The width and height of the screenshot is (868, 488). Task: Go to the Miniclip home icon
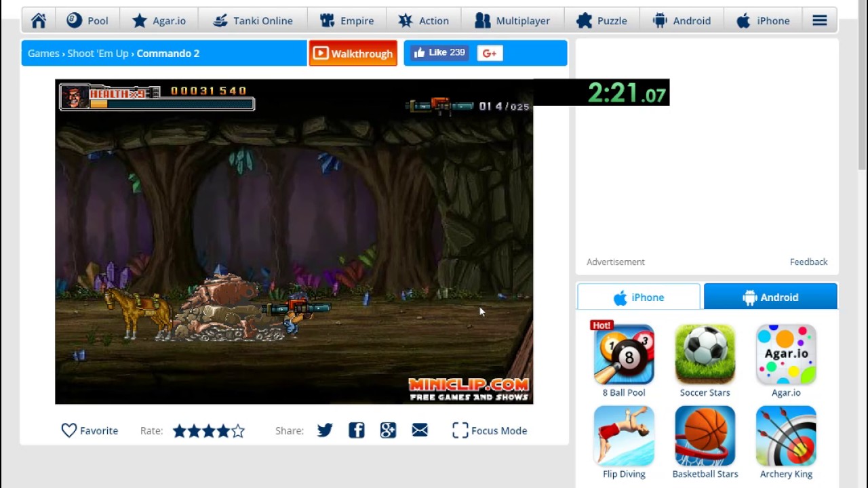pyautogui.click(x=39, y=20)
